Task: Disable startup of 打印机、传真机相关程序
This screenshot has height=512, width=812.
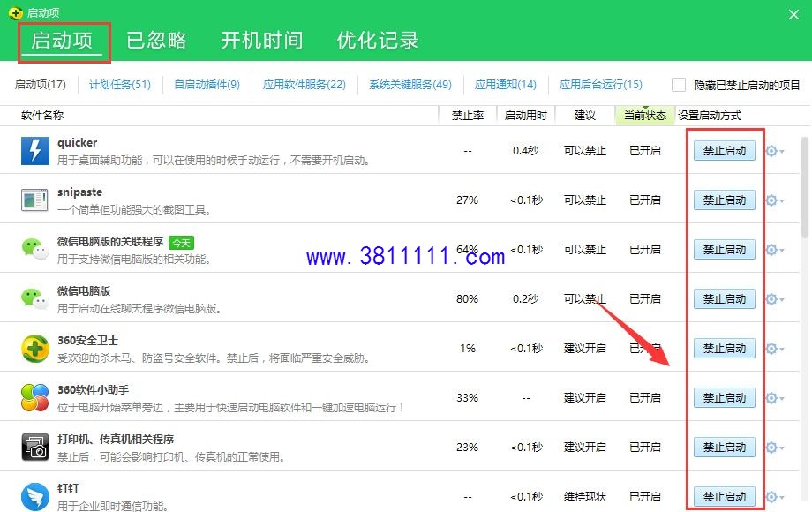Action: 724,448
